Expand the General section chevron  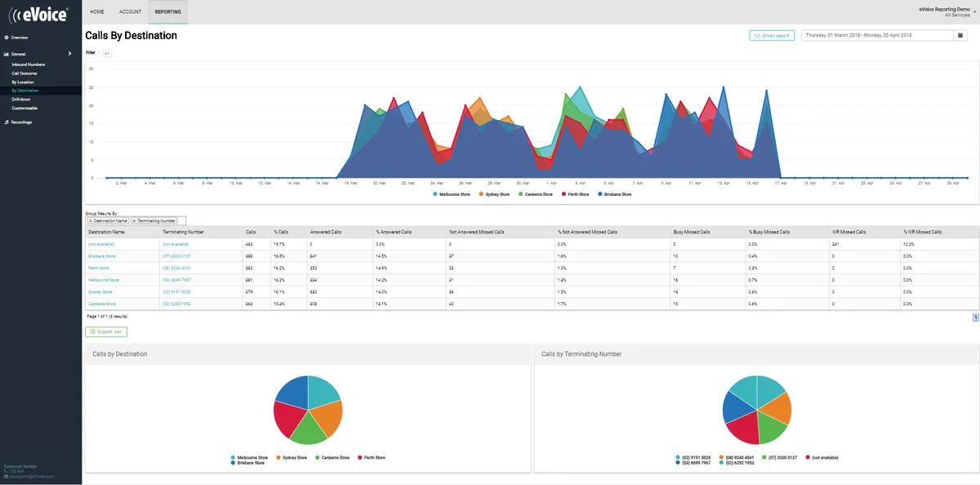70,54
